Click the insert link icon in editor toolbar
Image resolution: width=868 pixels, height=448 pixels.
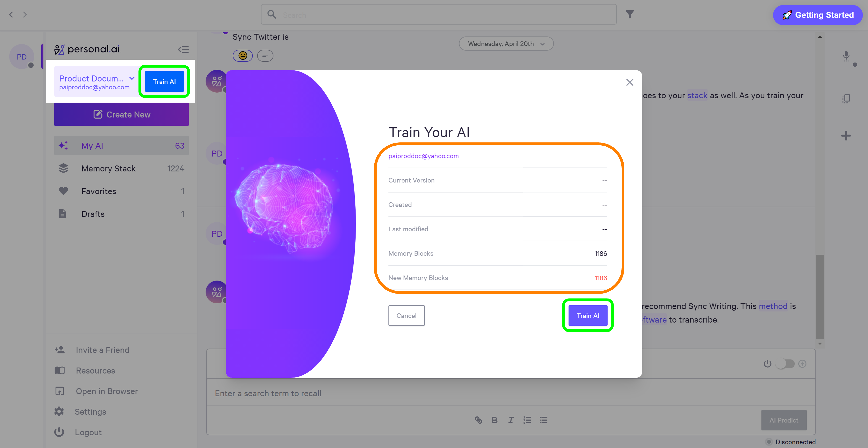coord(478,420)
